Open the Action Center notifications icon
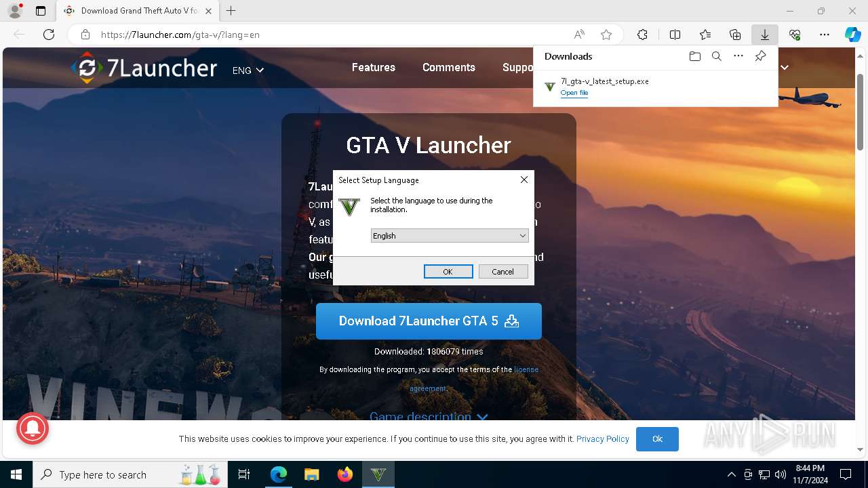The height and width of the screenshot is (488, 868). pos(846,474)
